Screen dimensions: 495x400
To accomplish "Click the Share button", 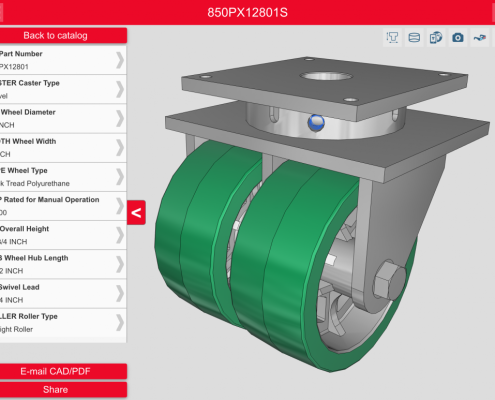I will click(63, 390).
